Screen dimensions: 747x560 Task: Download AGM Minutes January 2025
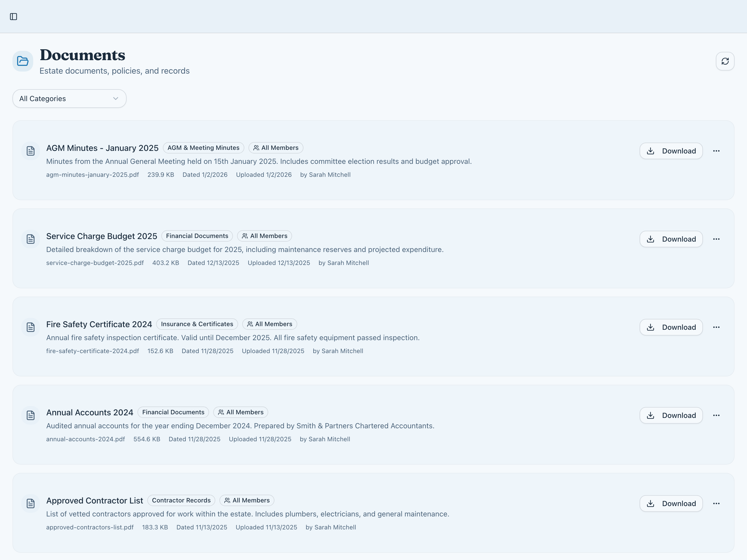click(x=671, y=151)
